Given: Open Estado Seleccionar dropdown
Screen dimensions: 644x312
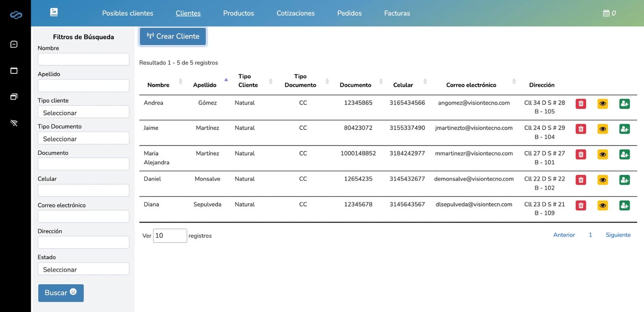Looking at the screenshot, I should [83, 269].
